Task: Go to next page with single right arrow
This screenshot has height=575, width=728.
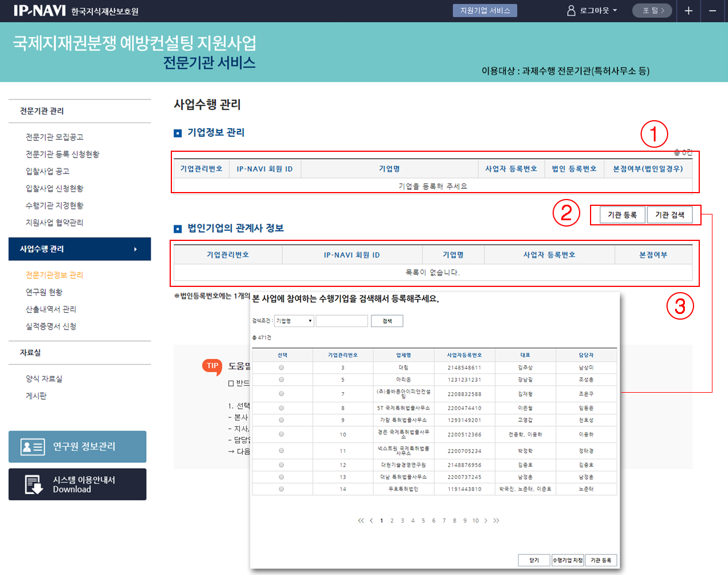Action: pyautogui.click(x=486, y=521)
